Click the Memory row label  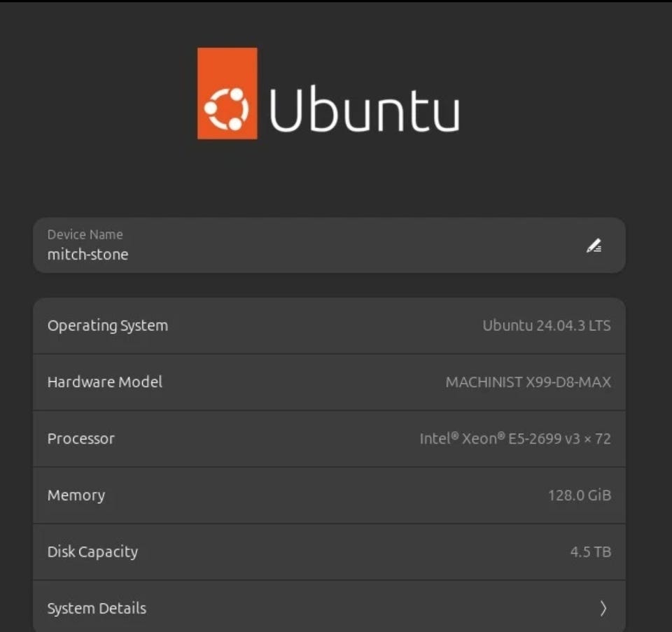pyautogui.click(x=76, y=496)
